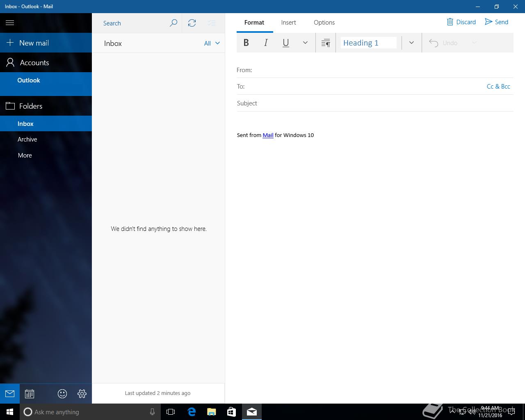Expand the styles gallery chevron
The height and width of the screenshot is (420, 525).
pos(411,43)
